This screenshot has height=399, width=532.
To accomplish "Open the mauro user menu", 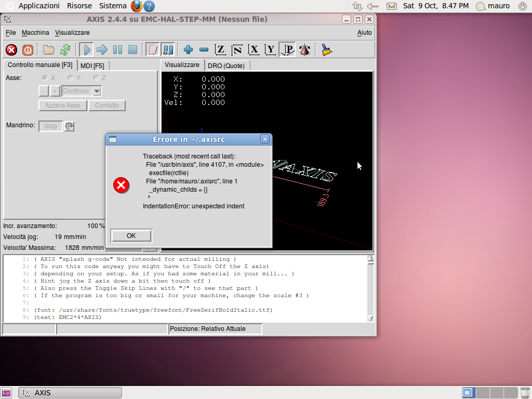I will [x=493, y=6].
